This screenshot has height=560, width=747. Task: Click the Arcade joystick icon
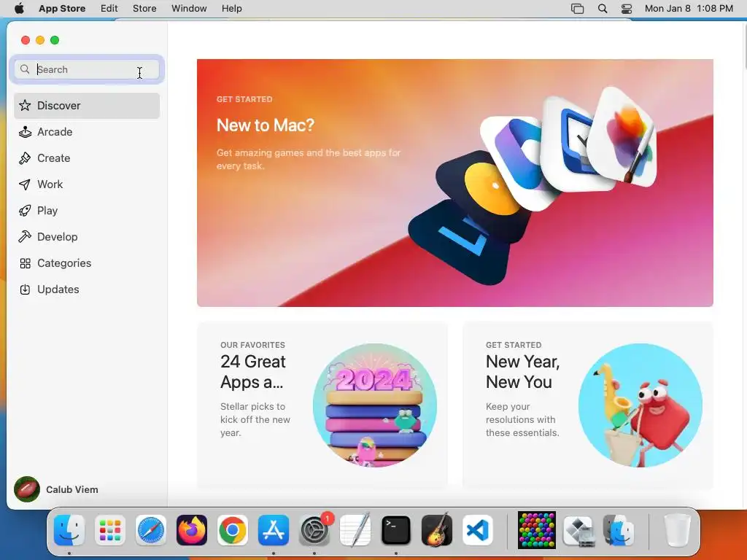coord(25,132)
